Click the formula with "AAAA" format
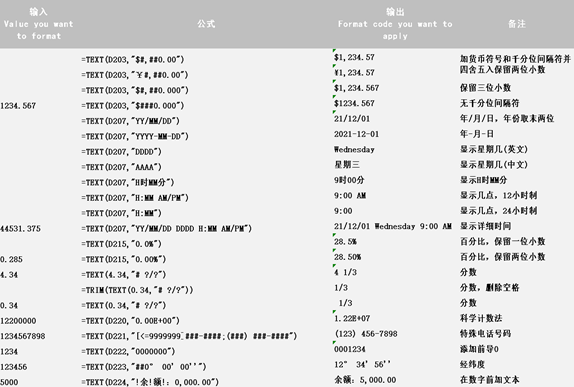Screen dimensions: 574x387 [x=122, y=167]
